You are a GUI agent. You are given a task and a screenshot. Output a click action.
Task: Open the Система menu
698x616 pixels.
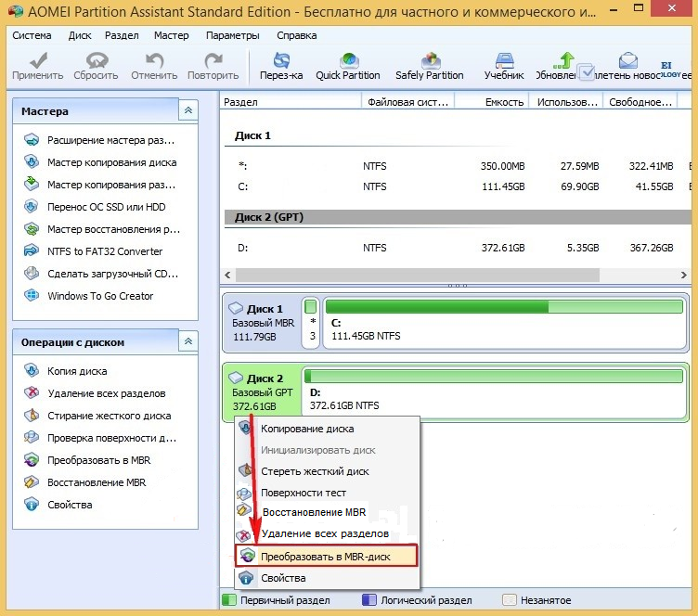click(32, 35)
